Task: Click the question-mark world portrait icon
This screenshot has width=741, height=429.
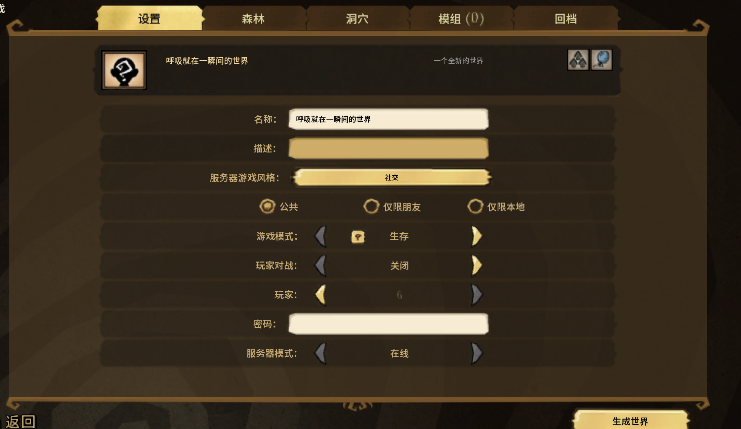Action: [124, 70]
